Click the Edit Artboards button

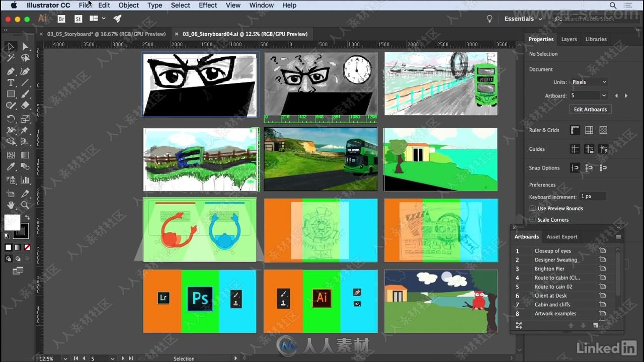[591, 109]
